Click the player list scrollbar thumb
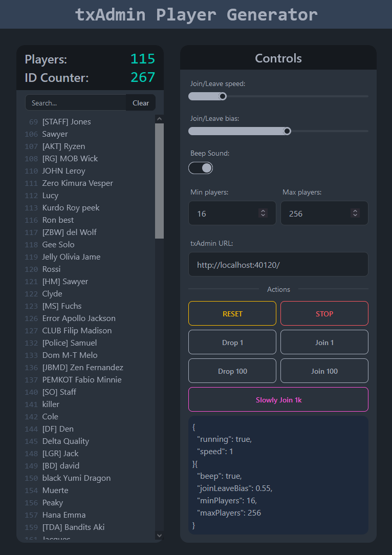 click(159, 181)
